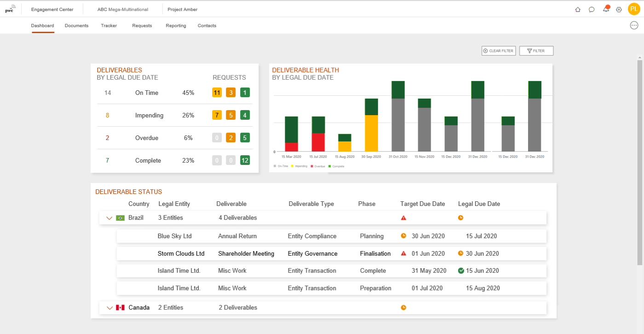This screenshot has width=644, height=334.
Task: Click the PL user avatar
Action: [x=634, y=9]
